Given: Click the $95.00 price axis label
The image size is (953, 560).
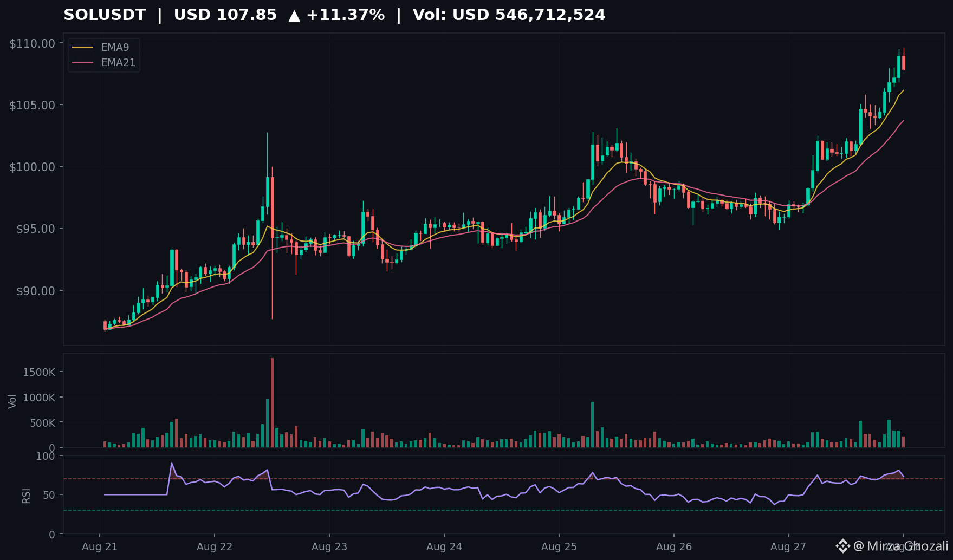Looking at the screenshot, I should tap(36, 229).
